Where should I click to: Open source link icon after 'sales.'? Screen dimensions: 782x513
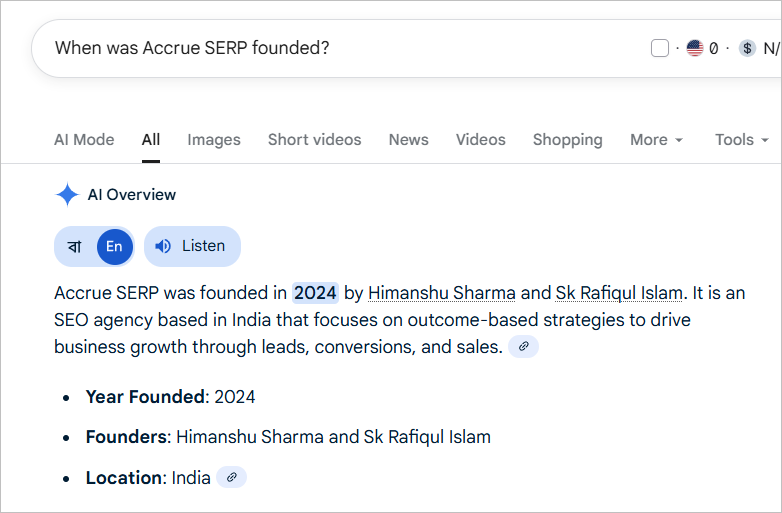tap(523, 347)
